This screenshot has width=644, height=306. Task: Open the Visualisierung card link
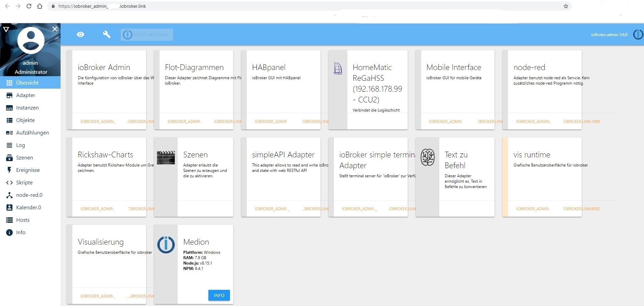[x=117, y=296]
